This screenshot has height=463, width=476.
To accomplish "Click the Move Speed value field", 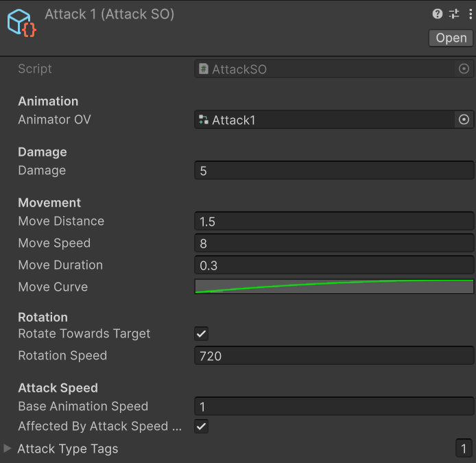I will click(x=334, y=243).
